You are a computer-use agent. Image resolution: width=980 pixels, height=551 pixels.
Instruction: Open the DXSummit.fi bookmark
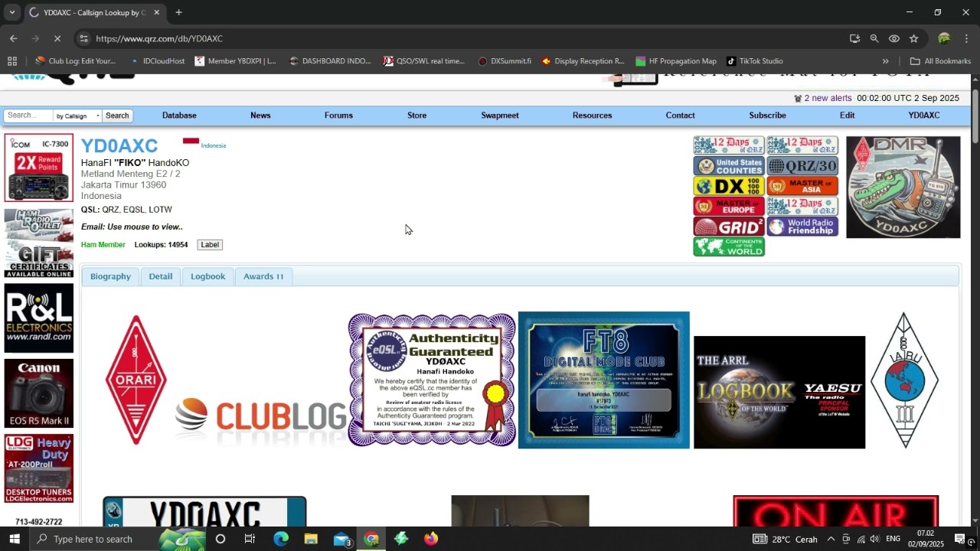tap(504, 61)
